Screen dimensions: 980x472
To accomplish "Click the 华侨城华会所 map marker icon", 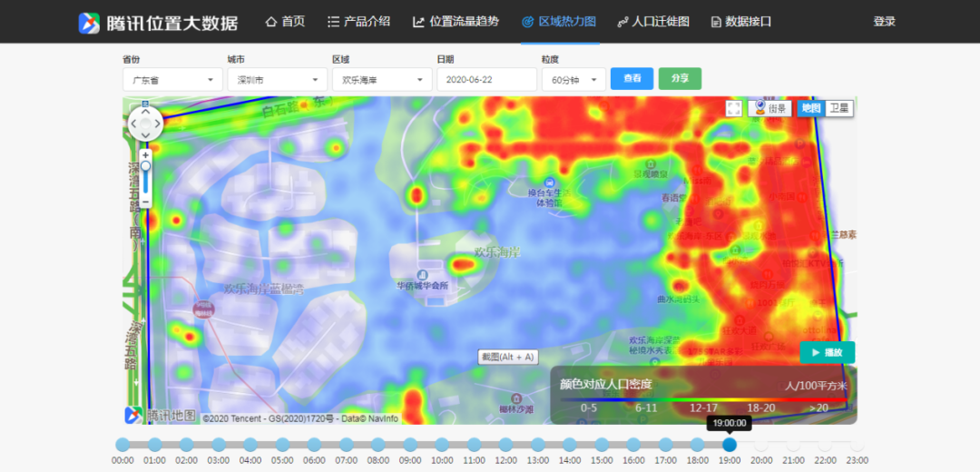I will click(x=423, y=275).
